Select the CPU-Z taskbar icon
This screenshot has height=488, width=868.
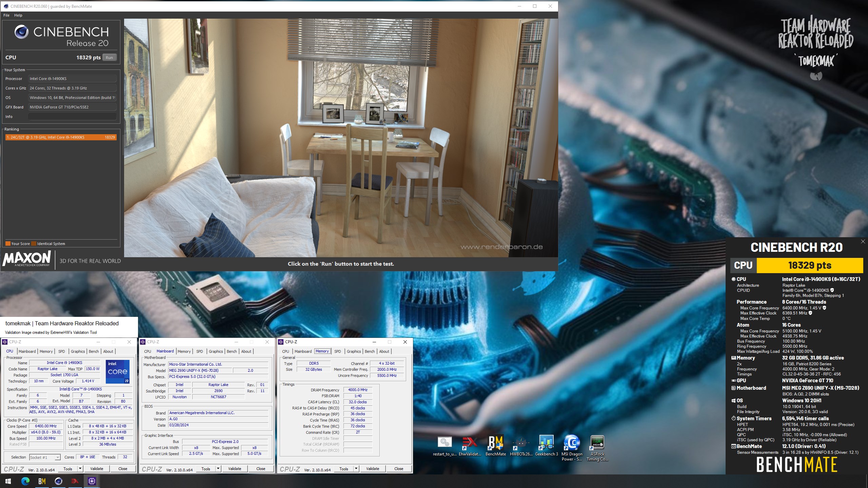(x=92, y=481)
